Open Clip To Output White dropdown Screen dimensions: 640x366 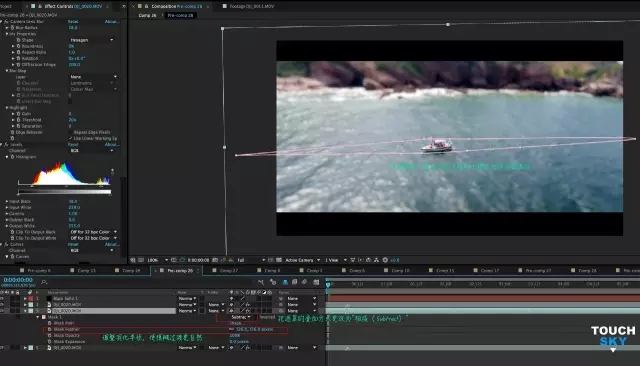93,238
